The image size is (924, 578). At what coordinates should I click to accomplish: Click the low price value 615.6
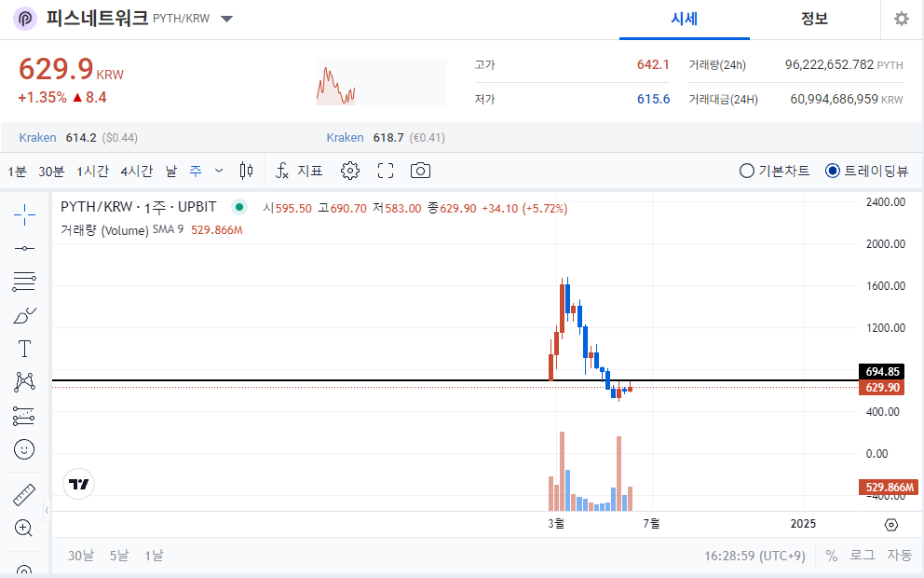(x=653, y=99)
